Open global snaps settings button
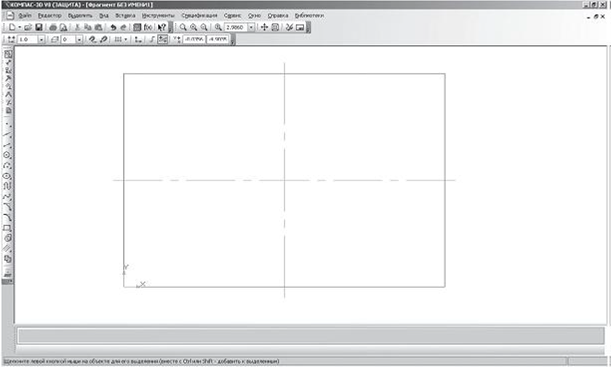611x367 pixels. coord(92,39)
